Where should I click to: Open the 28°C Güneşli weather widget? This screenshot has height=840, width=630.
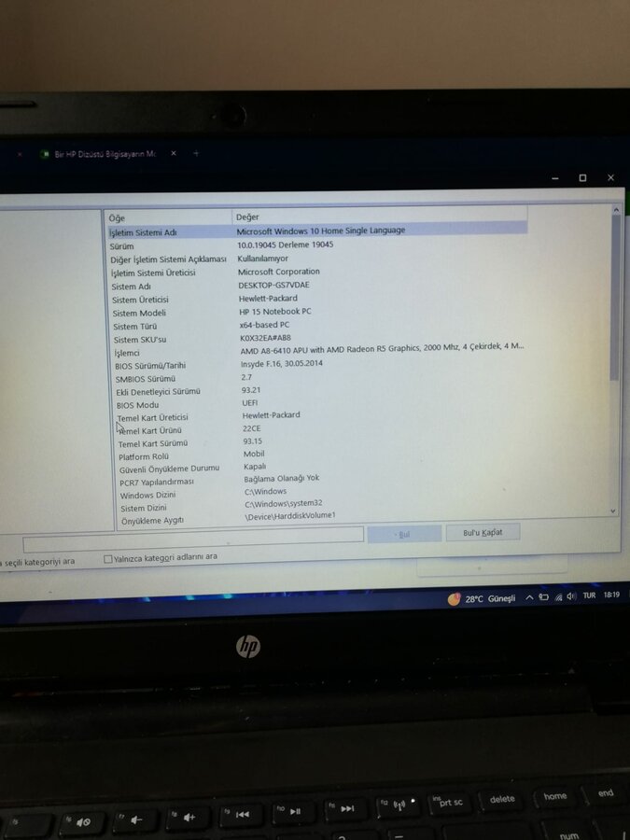click(482, 598)
